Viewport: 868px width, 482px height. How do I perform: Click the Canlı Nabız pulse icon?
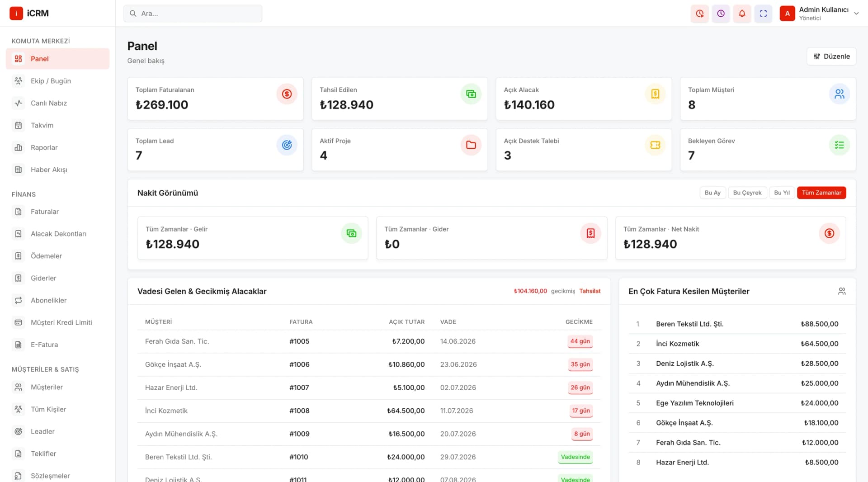point(18,103)
